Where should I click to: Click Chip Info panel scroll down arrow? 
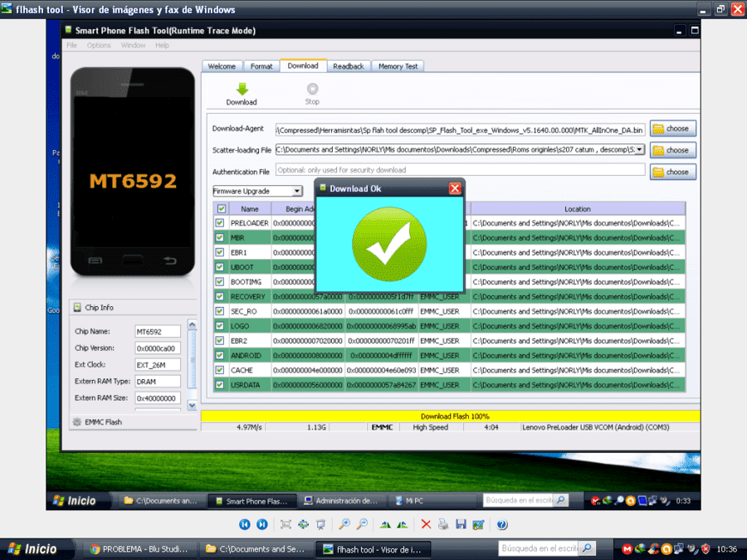[x=192, y=406]
